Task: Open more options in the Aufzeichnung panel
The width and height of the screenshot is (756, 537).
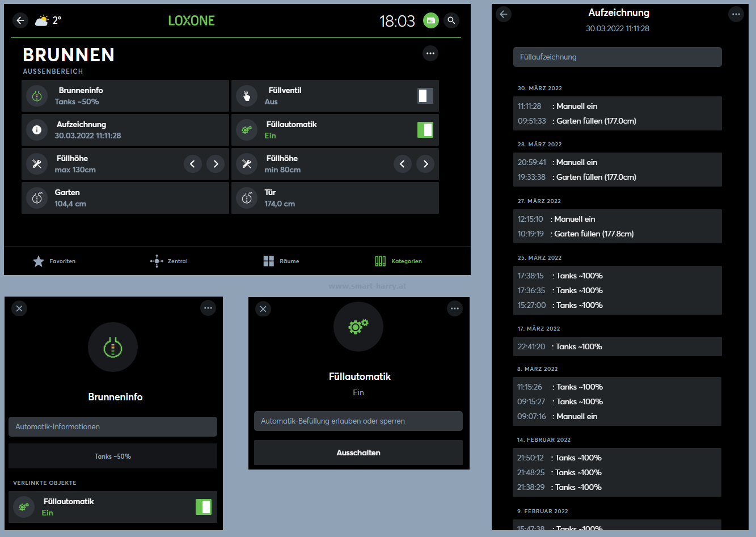Action: point(736,14)
